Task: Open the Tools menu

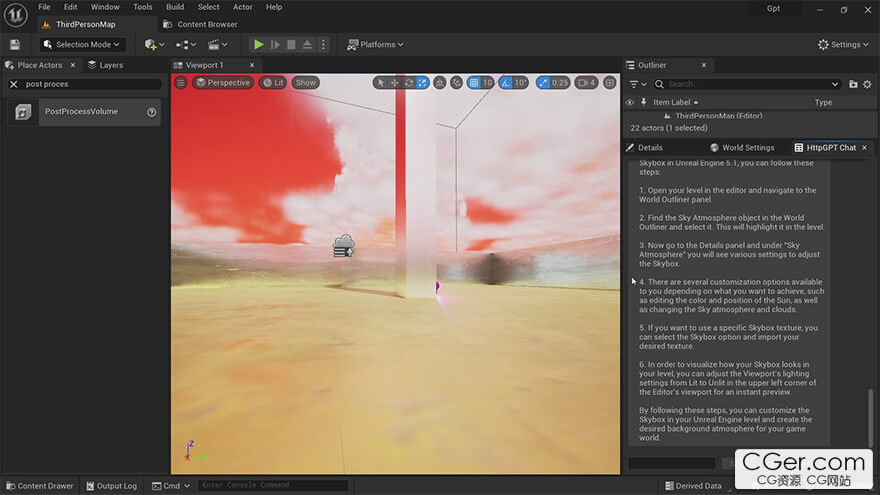Action: [143, 7]
